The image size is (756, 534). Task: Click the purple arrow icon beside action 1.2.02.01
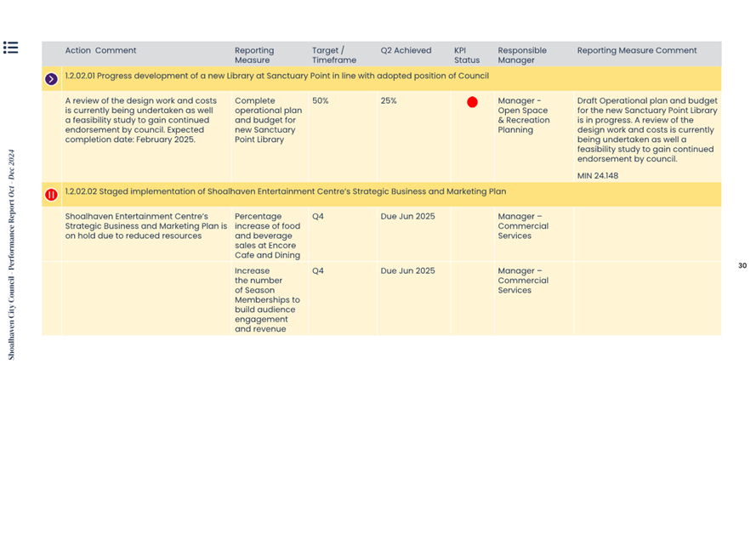tap(51, 79)
